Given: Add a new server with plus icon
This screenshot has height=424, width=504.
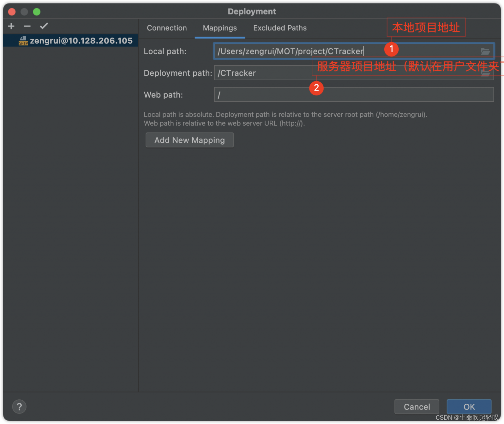Looking at the screenshot, I should 11,26.
